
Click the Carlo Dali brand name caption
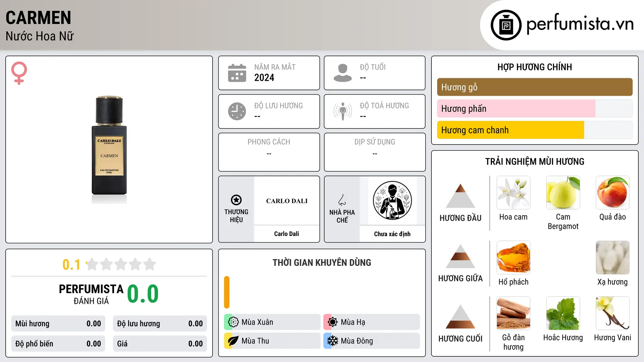pyautogui.click(x=286, y=234)
